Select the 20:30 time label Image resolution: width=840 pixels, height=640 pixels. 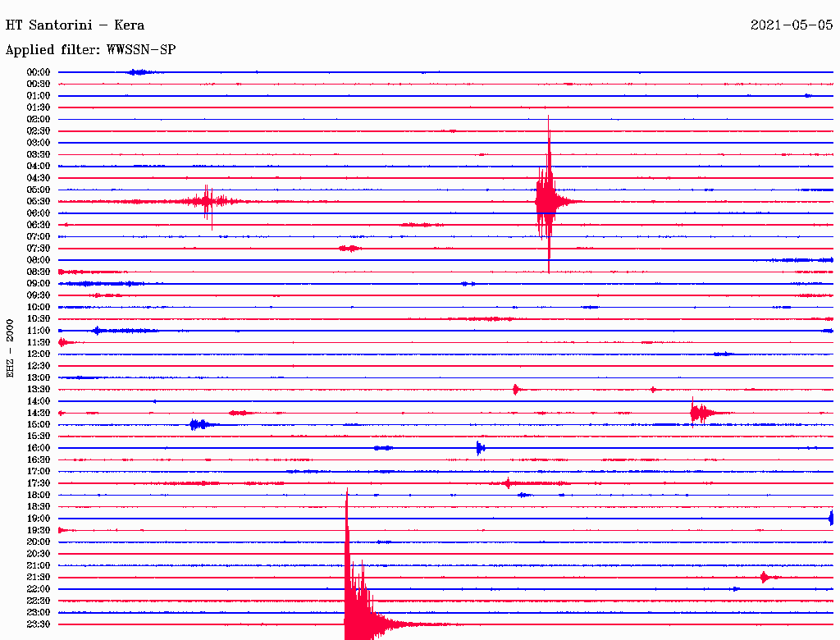(39, 554)
